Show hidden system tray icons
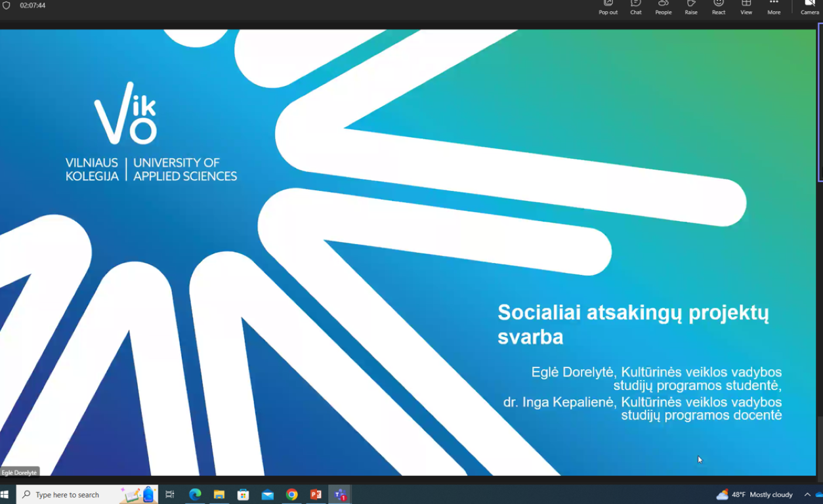Viewport: 823px width, 504px height. pyautogui.click(x=807, y=495)
